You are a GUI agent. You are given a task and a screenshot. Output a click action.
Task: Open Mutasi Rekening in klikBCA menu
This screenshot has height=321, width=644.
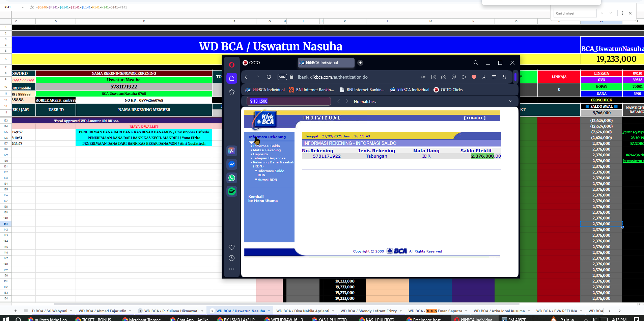click(267, 150)
